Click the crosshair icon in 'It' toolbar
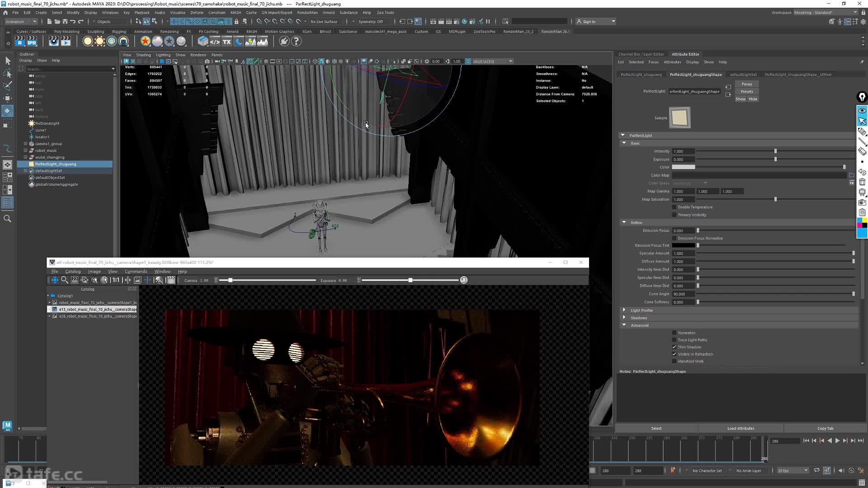The image size is (868, 488). tap(147, 280)
